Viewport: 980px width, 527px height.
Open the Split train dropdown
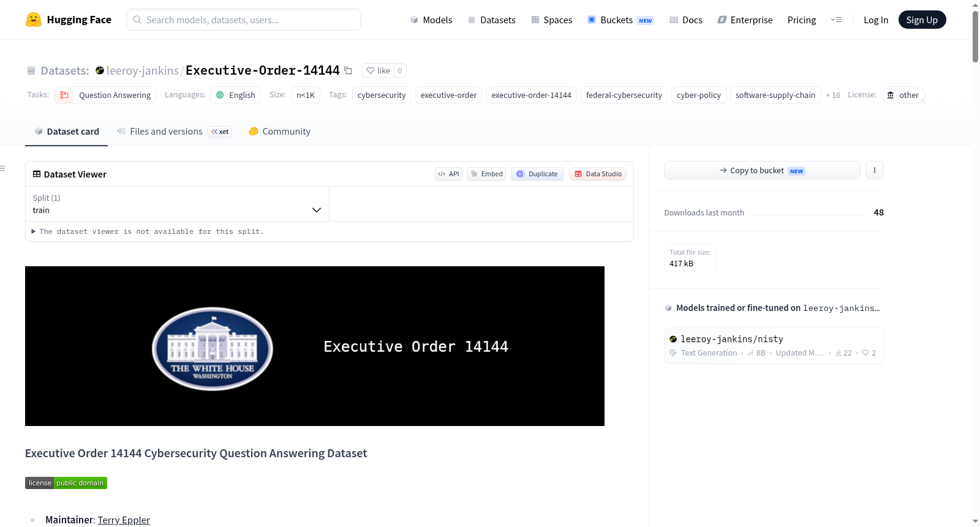tap(177, 204)
